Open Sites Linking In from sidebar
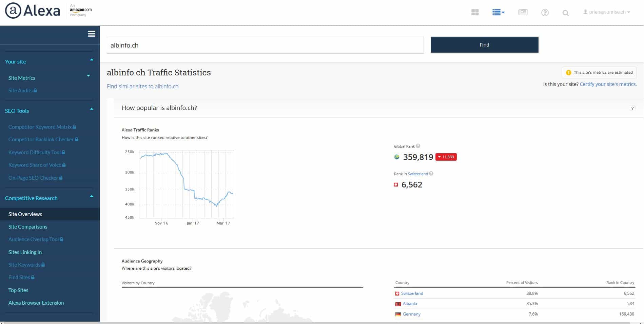The image size is (644, 324). coord(25,252)
